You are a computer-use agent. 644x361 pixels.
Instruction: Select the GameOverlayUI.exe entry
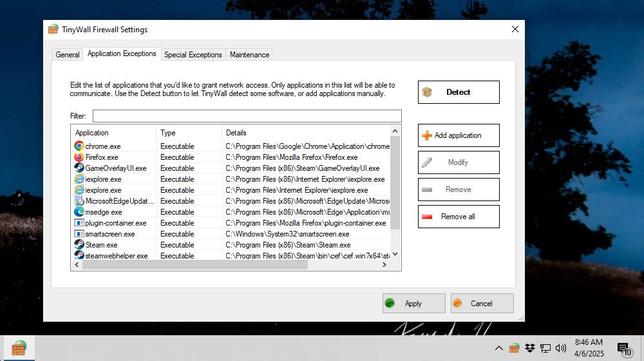coord(116,168)
